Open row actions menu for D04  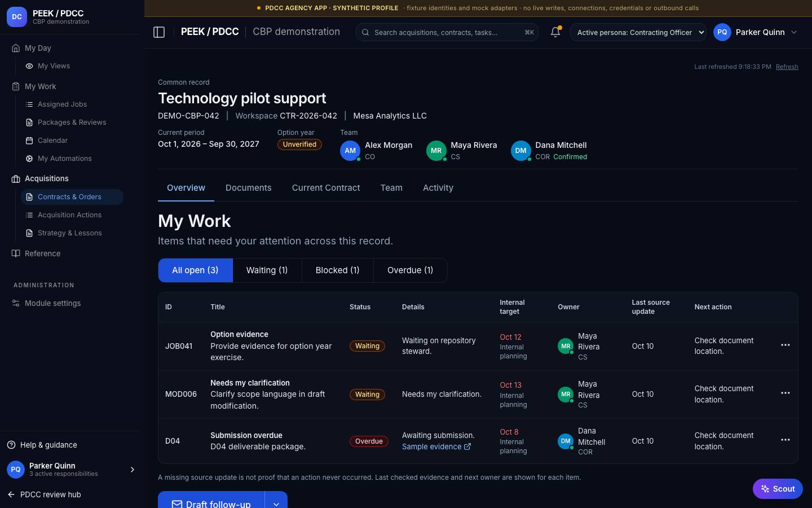[785, 440]
